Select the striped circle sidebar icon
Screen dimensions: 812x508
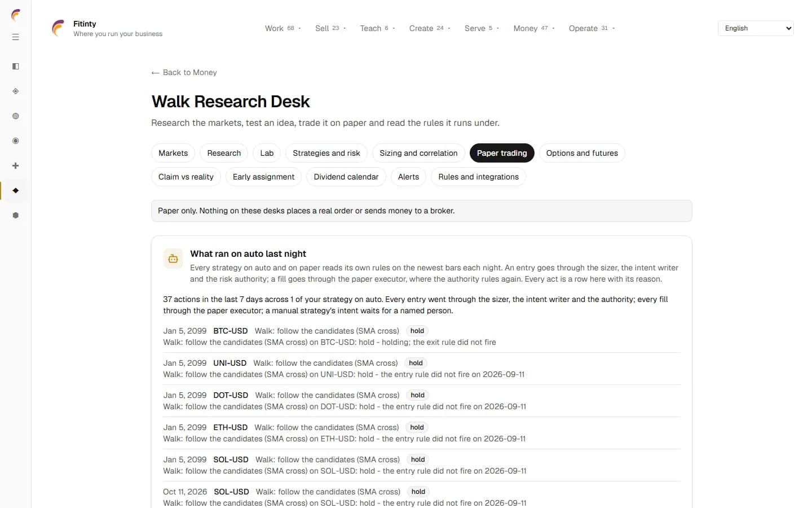click(16, 116)
